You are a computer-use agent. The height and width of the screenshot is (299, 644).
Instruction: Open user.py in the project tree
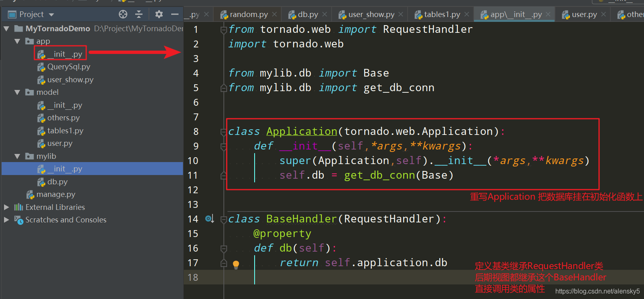tap(55, 143)
